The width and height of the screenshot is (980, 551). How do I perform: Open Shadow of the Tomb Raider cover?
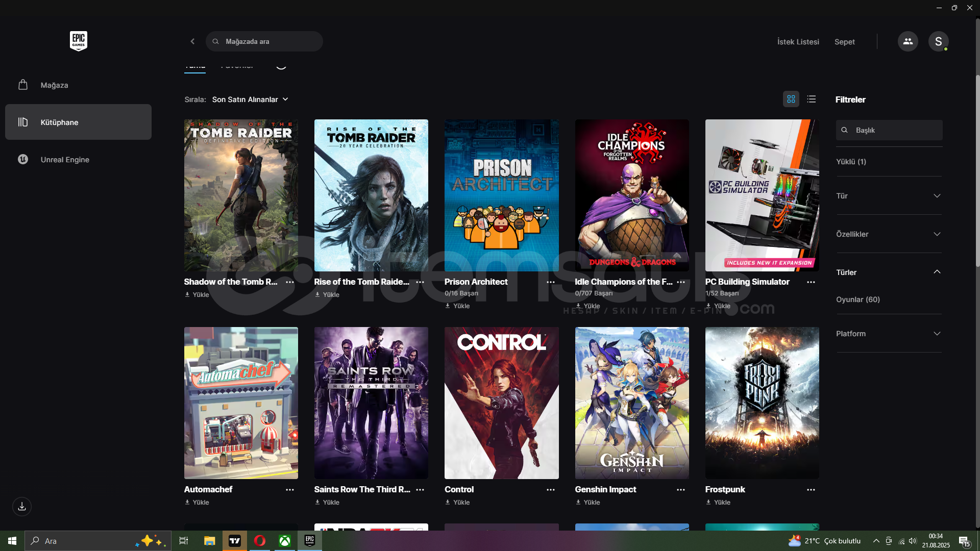(241, 195)
